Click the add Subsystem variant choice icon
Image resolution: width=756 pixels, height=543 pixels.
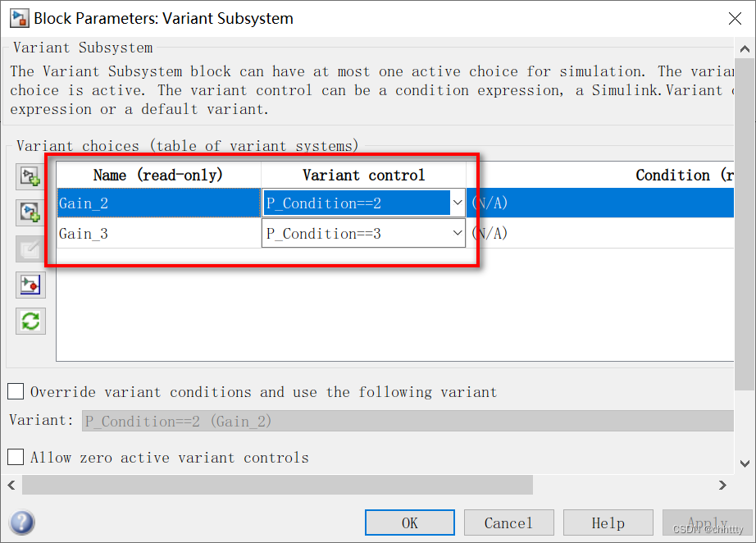[x=30, y=176]
